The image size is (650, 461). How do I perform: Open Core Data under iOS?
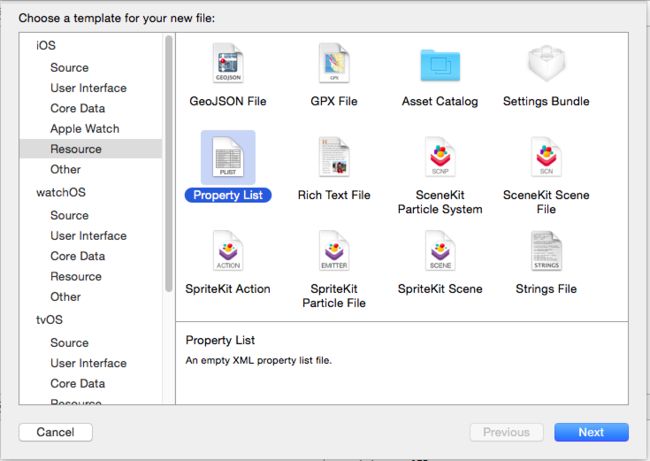coord(78,108)
